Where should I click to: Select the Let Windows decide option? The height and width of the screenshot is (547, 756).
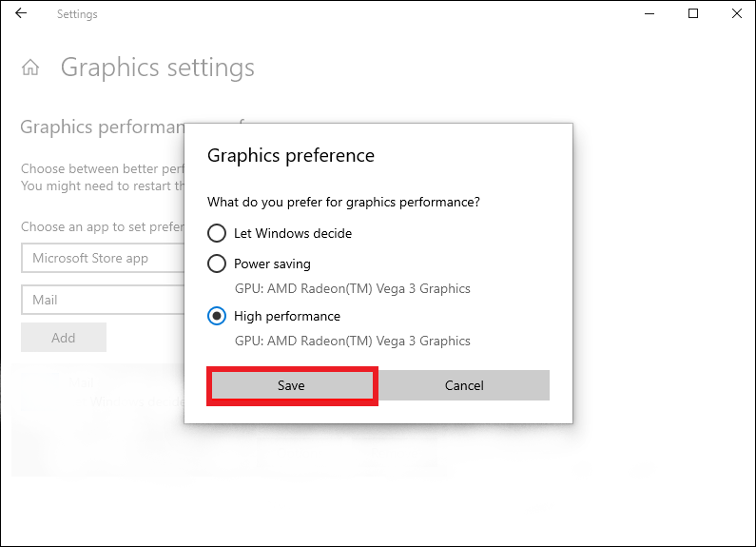point(217,233)
